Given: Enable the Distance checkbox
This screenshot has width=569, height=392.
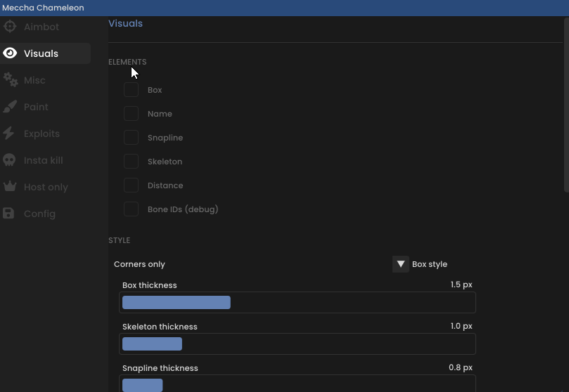Looking at the screenshot, I should pyautogui.click(x=131, y=185).
